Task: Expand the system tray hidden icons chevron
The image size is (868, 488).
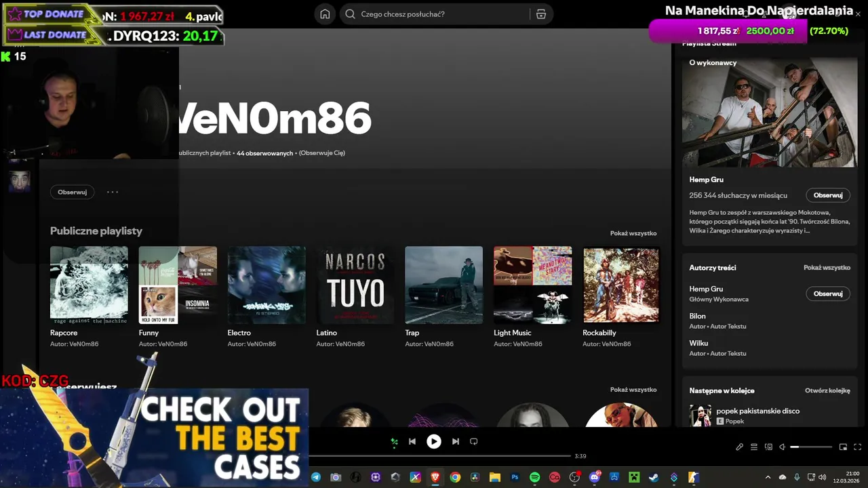Action: [768, 477]
